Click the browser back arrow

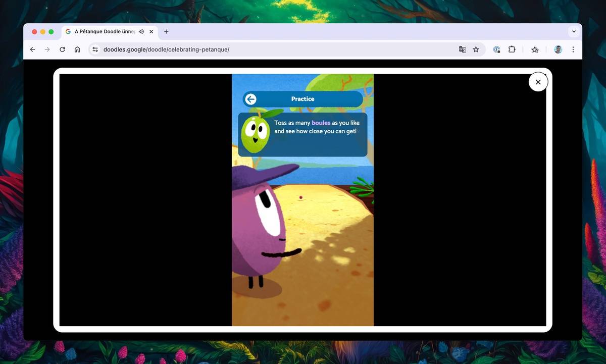pos(32,49)
